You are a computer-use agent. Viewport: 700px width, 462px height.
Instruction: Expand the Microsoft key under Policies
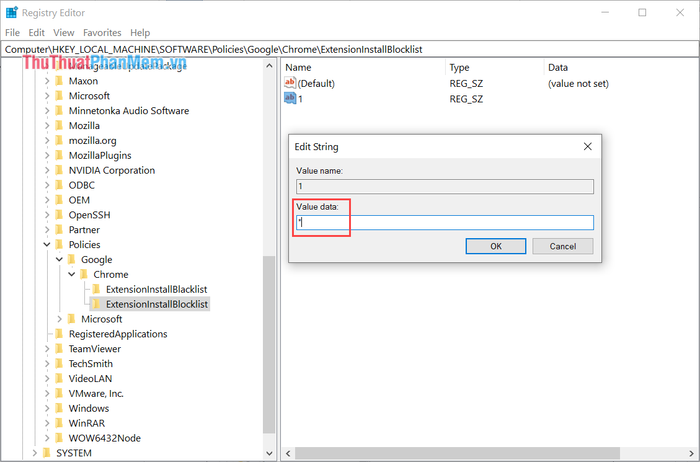pos(59,319)
